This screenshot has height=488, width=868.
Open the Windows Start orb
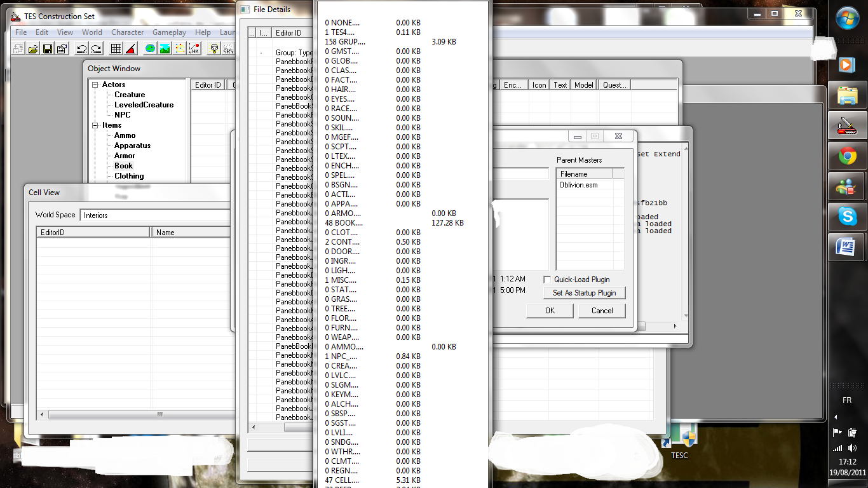pos(847,18)
